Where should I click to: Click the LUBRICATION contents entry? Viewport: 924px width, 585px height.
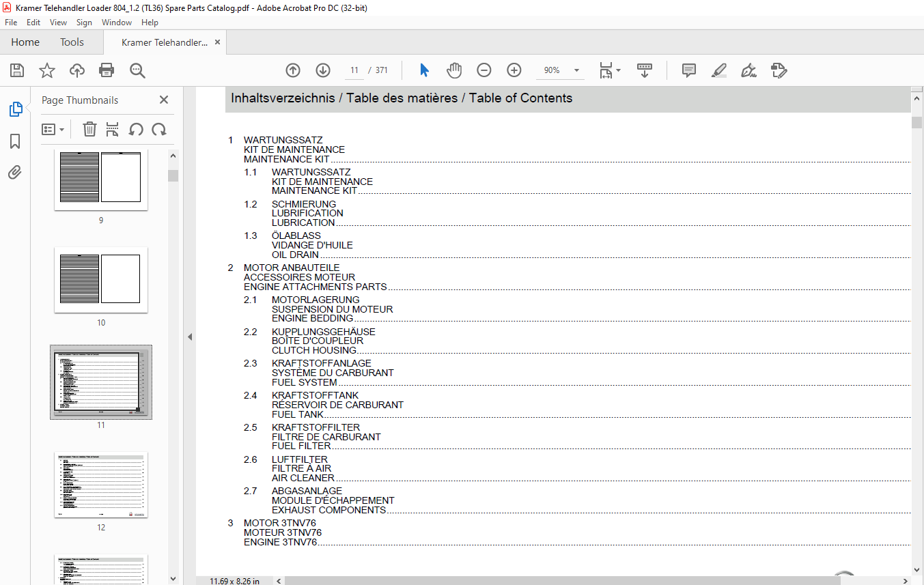pos(303,223)
